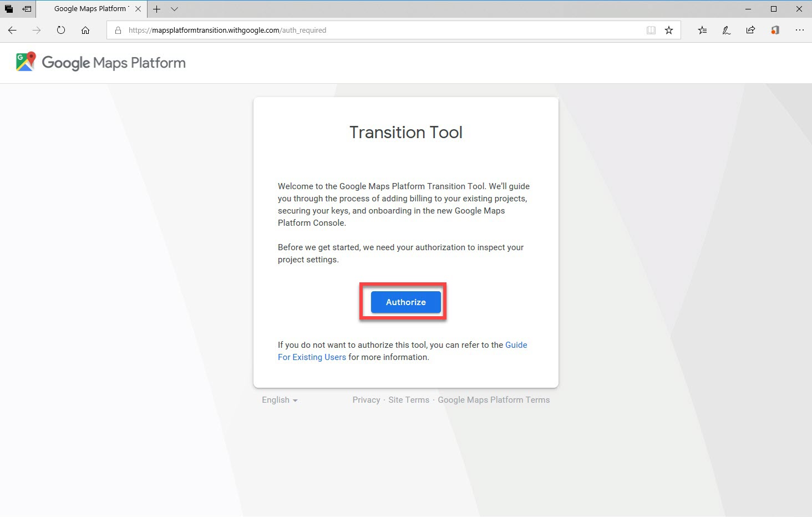Go back with the browser back arrow
Image resolution: width=812 pixels, height=517 pixels.
click(12, 30)
